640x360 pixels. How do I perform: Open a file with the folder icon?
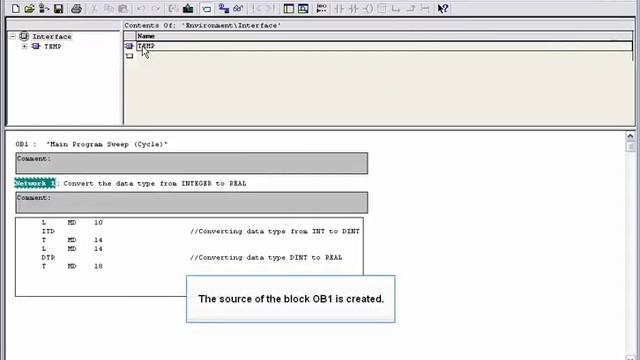pyautogui.click(x=29, y=9)
